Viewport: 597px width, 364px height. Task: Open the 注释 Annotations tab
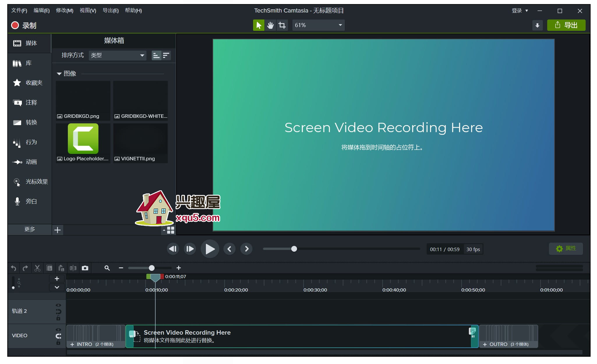(x=29, y=103)
